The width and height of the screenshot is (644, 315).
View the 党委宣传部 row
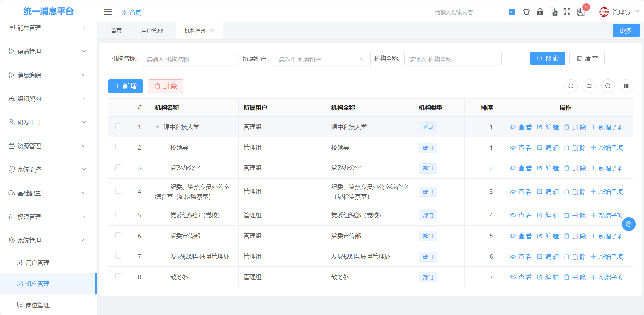coord(521,236)
